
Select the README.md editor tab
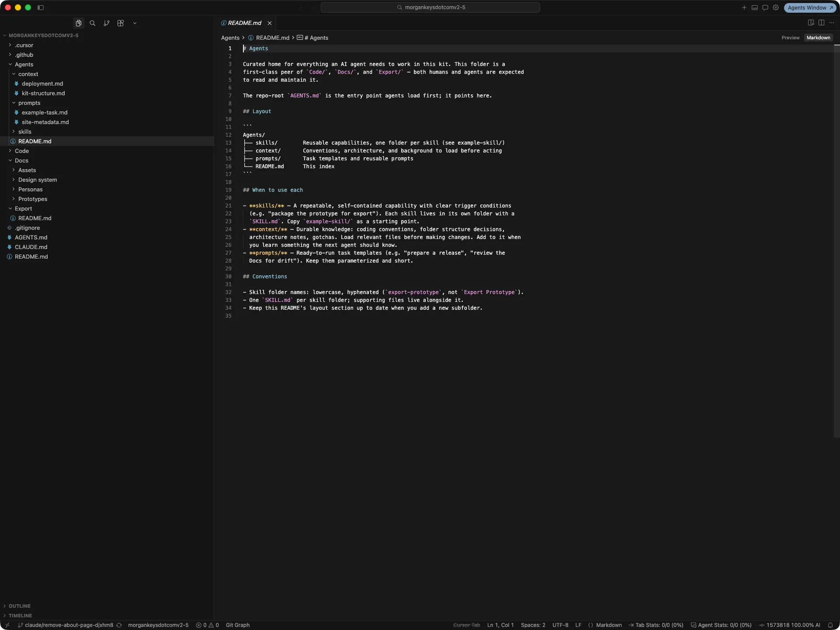(244, 23)
